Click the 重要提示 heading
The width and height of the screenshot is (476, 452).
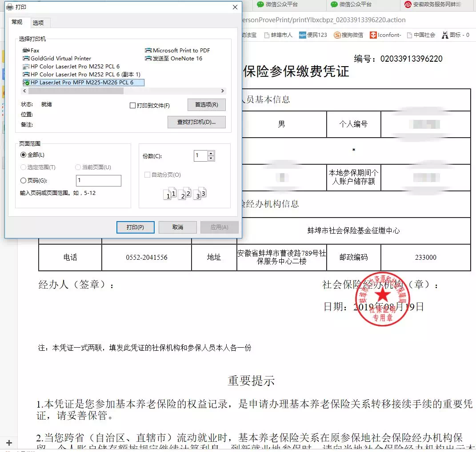252,381
